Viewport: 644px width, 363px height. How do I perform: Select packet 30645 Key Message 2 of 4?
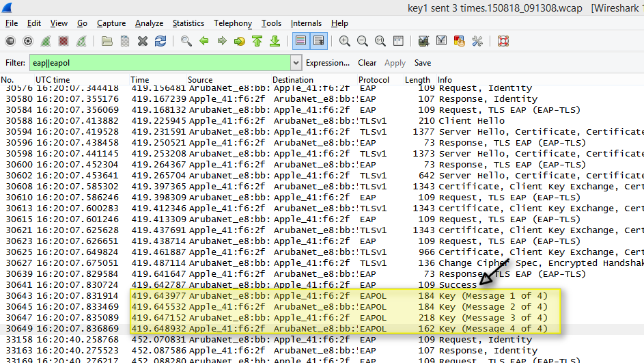pos(322,307)
